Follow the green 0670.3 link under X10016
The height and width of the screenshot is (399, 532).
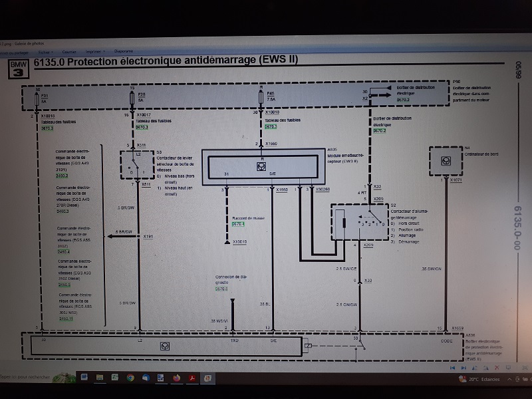click(x=47, y=128)
